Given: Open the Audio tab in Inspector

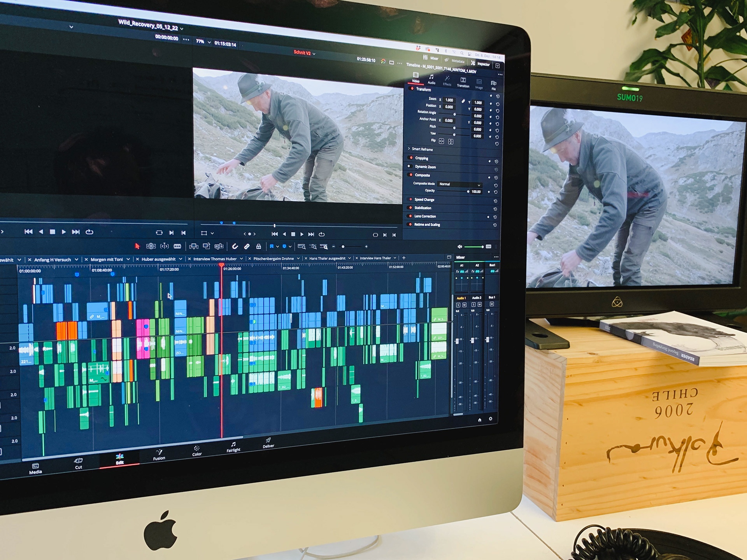Looking at the screenshot, I should (431, 79).
